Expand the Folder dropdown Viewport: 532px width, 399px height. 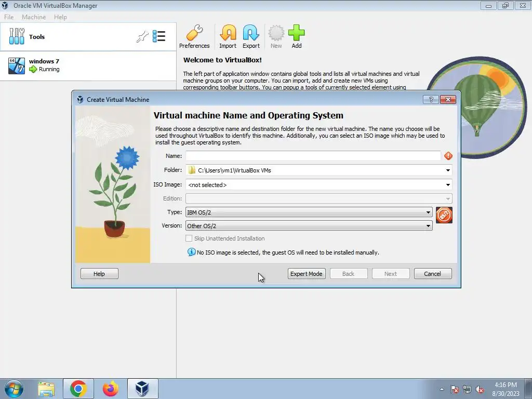[448, 170]
